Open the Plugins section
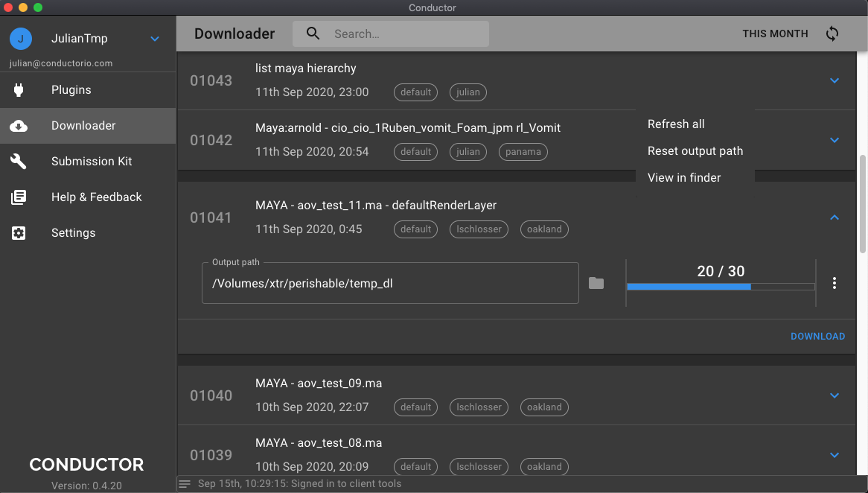The image size is (868, 493). tap(88, 89)
